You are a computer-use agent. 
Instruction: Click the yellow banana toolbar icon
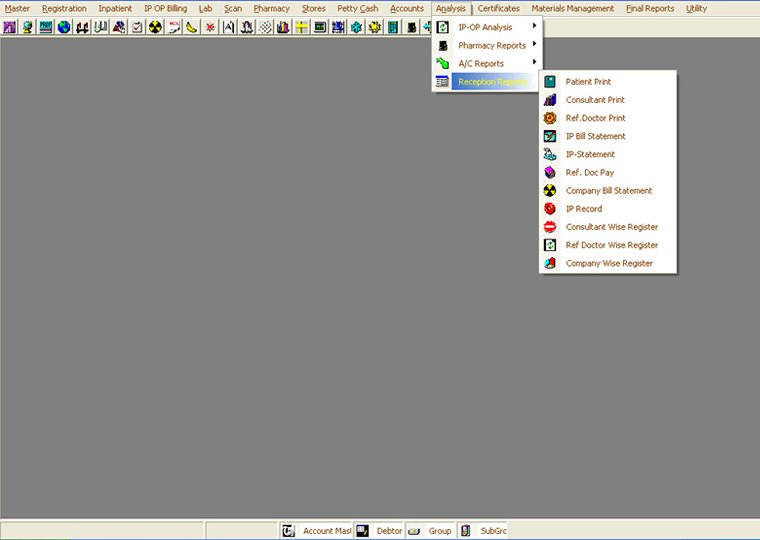[x=192, y=27]
